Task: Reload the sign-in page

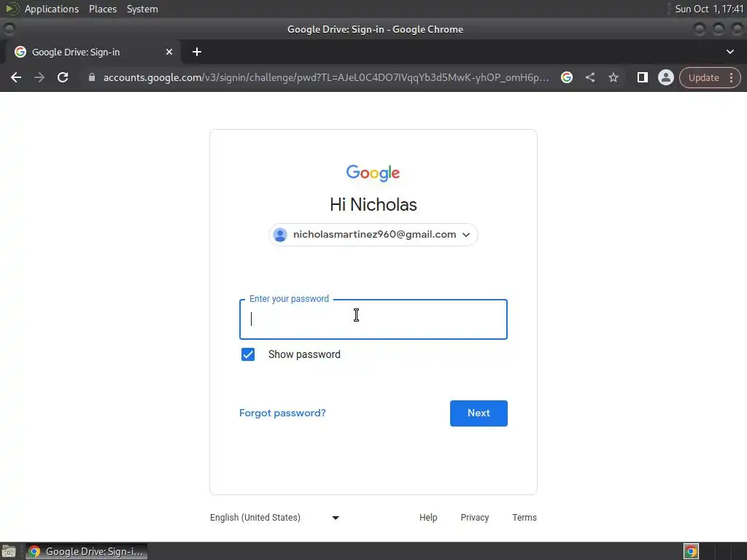Action: pyautogui.click(x=63, y=77)
